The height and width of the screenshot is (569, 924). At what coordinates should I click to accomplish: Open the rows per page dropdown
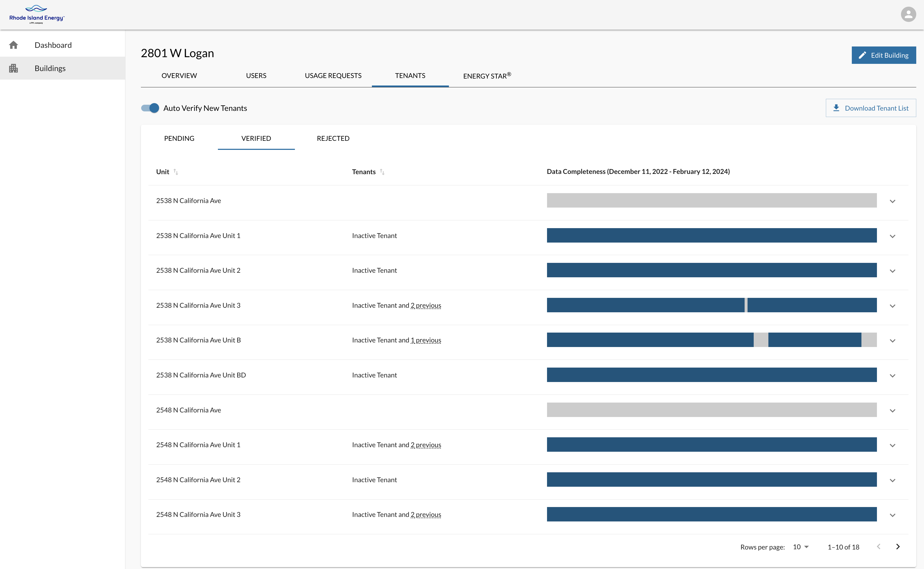click(800, 547)
